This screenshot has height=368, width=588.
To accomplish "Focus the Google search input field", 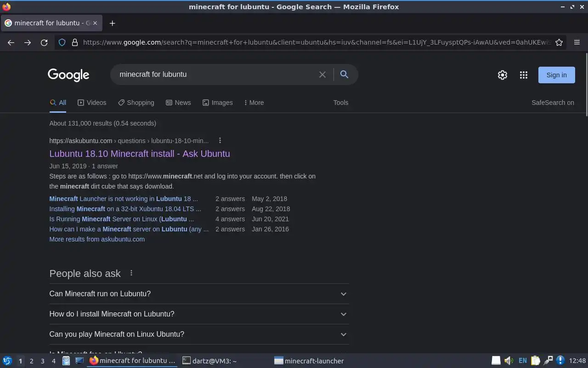I will click(216, 75).
